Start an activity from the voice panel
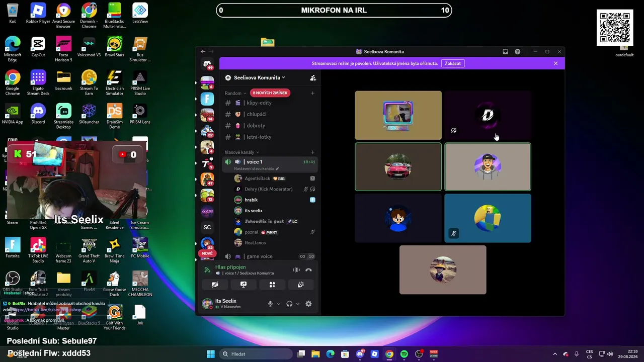Image resolution: width=644 pixels, height=362 pixels. (272, 285)
